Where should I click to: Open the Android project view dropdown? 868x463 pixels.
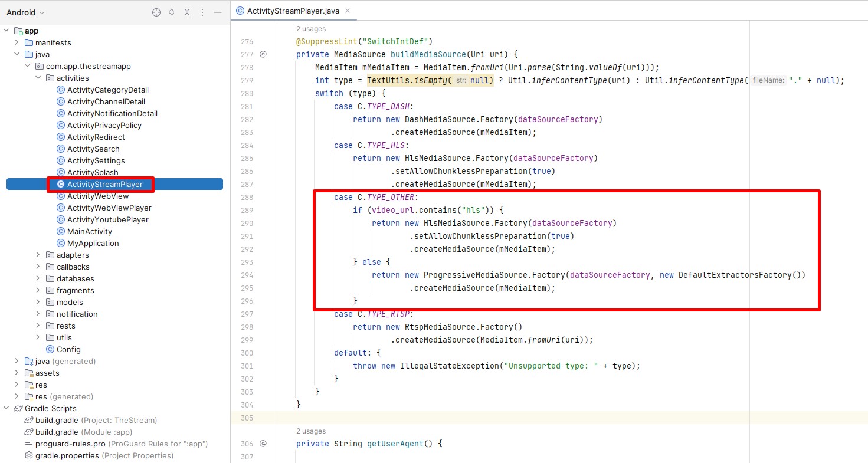pos(25,12)
